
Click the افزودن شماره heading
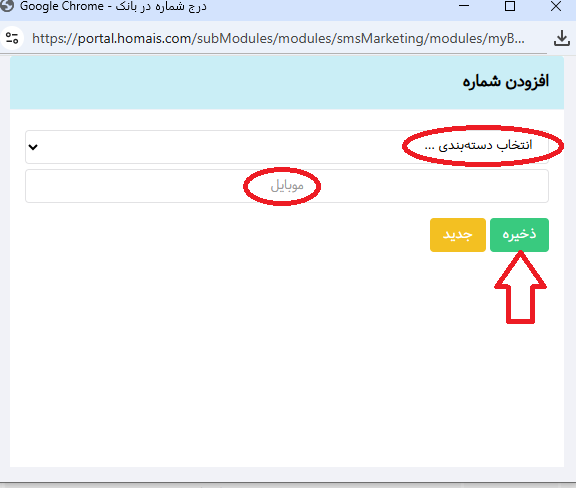(505, 82)
